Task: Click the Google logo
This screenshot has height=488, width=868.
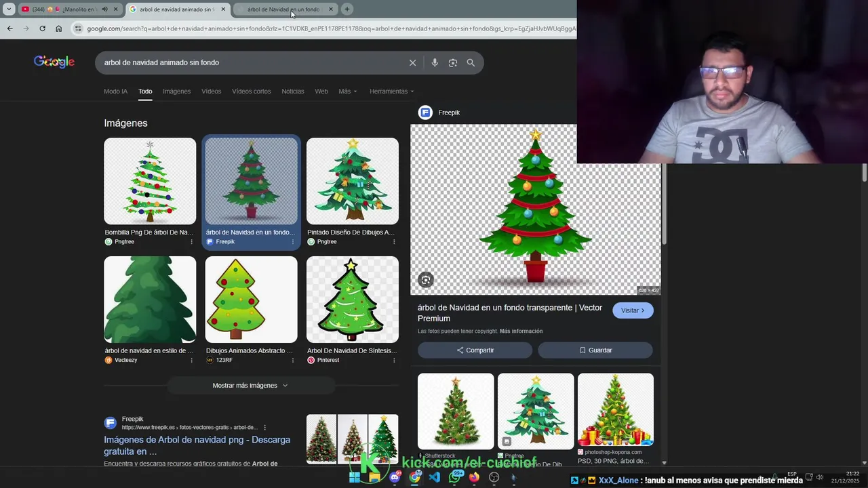Action: 54,62
